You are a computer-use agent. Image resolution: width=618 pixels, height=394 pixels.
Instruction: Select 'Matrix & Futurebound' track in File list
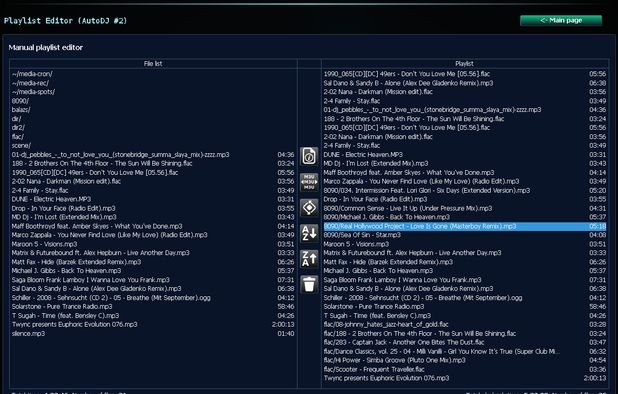pyautogui.click(x=153, y=253)
